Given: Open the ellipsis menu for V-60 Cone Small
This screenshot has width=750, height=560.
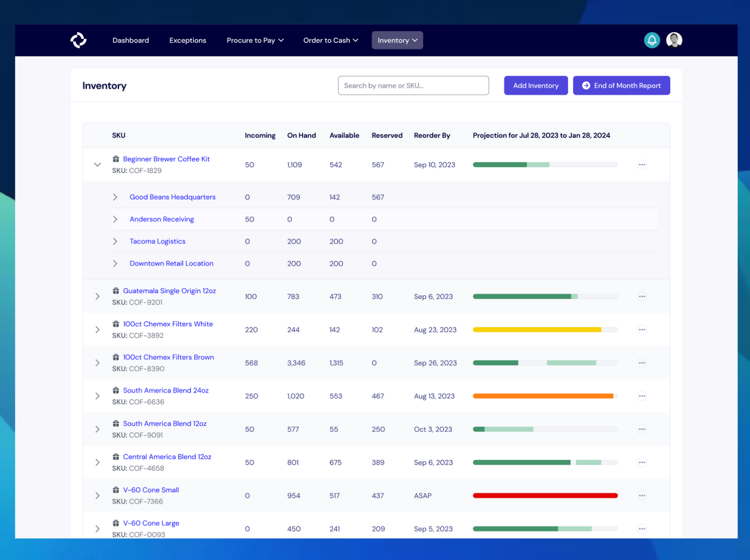Looking at the screenshot, I should (642, 495).
